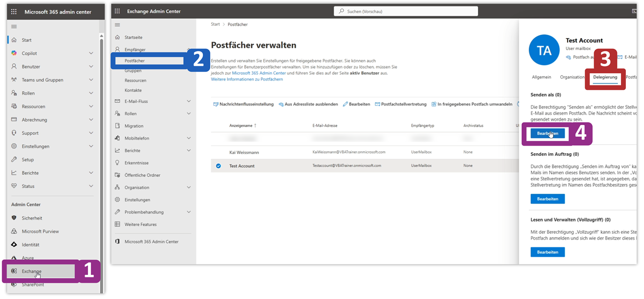Click the Mobiltelefon icon in Exchange sidebar

[117, 138]
